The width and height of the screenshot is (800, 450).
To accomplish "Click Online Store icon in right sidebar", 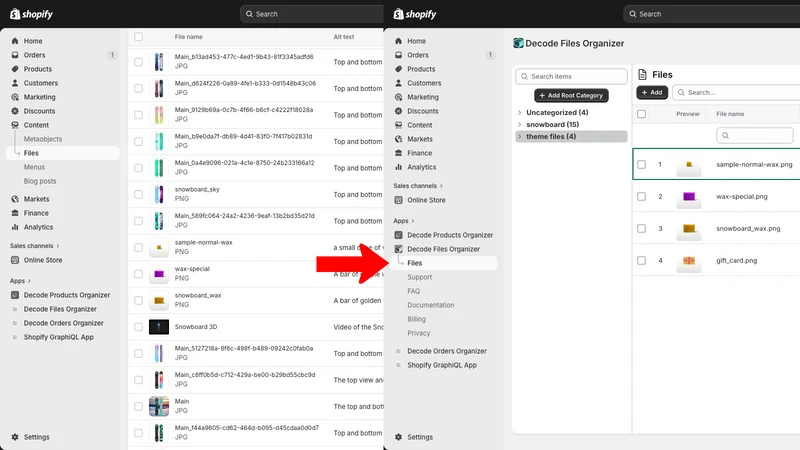I will (x=398, y=200).
